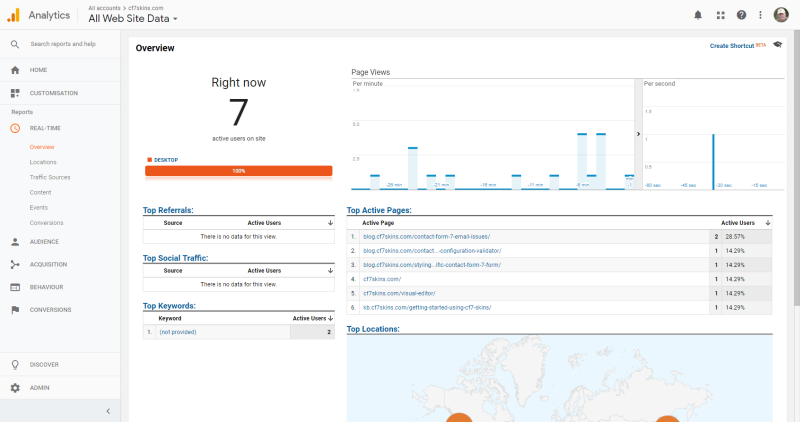800x422 pixels.
Task: Select the Real-Time Conversions sub-report
Action: pyautogui.click(x=46, y=223)
